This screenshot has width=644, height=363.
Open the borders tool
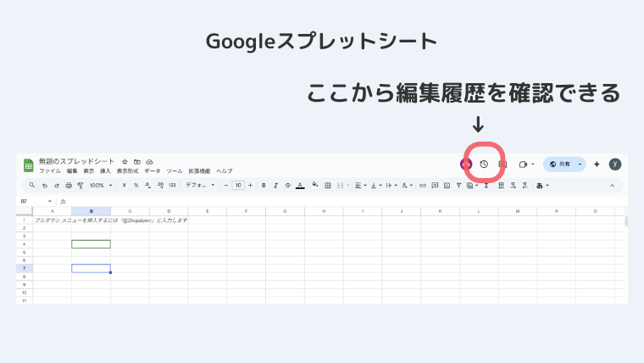(x=328, y=186)
